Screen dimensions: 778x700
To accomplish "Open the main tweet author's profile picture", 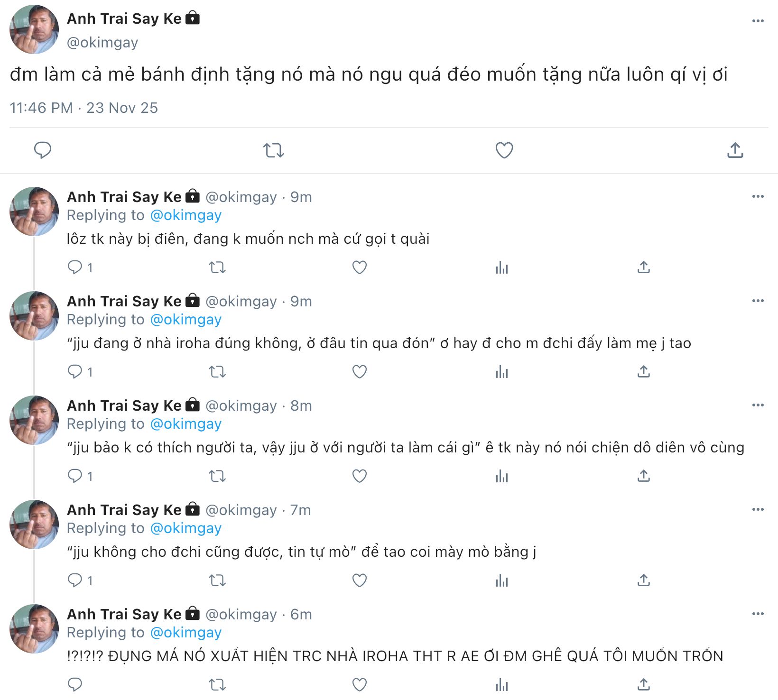I will [x=34, y=29].
